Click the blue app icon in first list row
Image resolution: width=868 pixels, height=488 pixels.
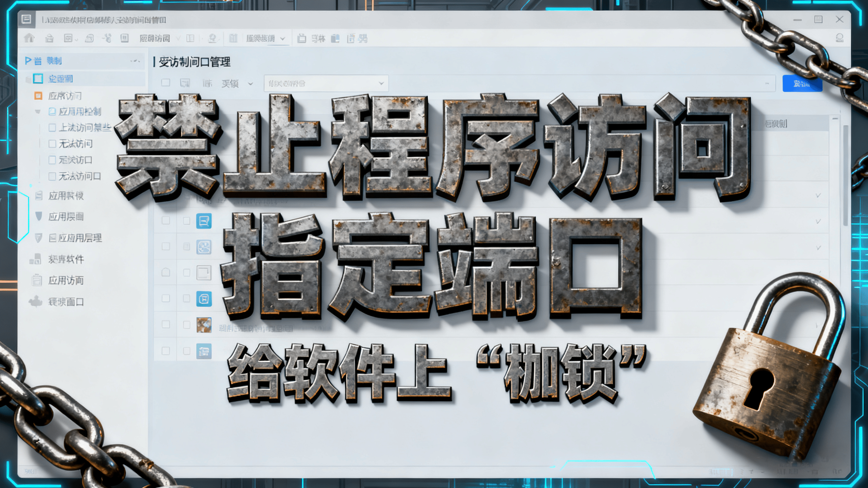204,221
